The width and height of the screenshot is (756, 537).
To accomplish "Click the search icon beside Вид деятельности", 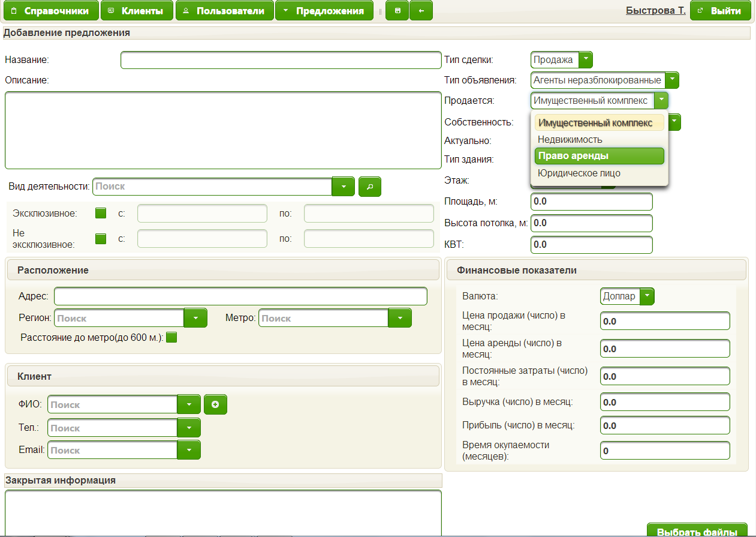I will tap(370, 187).
